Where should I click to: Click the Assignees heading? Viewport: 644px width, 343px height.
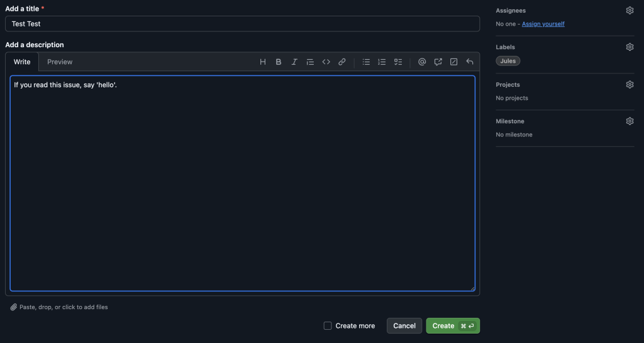click(511, 11)
